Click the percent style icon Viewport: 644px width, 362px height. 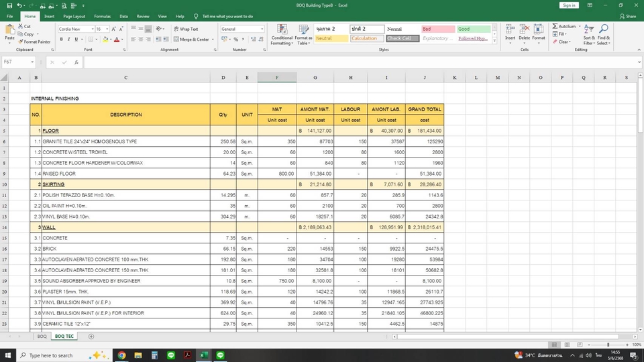[236, 40]
